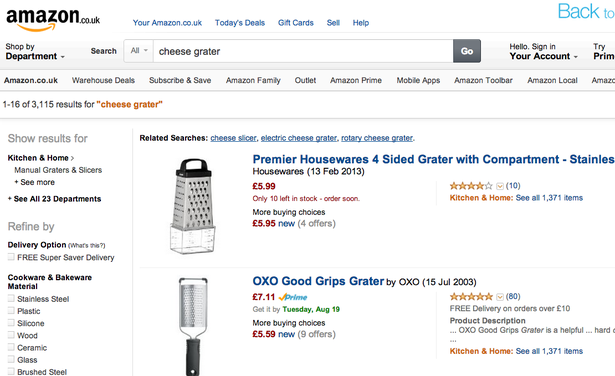Follow the rotary cheese grater related search

tap(377, 138)
